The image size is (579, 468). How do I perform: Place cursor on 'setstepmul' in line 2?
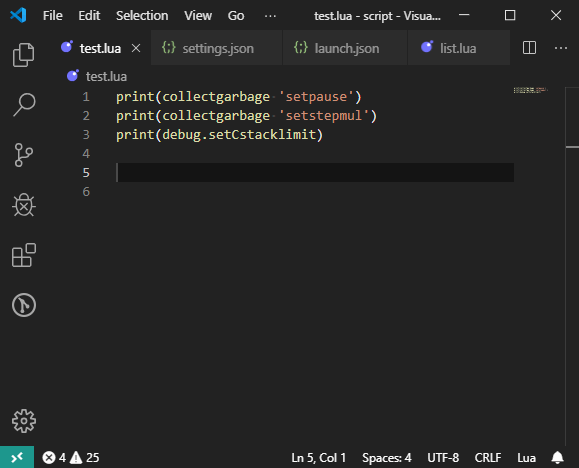tap(324, 116)
